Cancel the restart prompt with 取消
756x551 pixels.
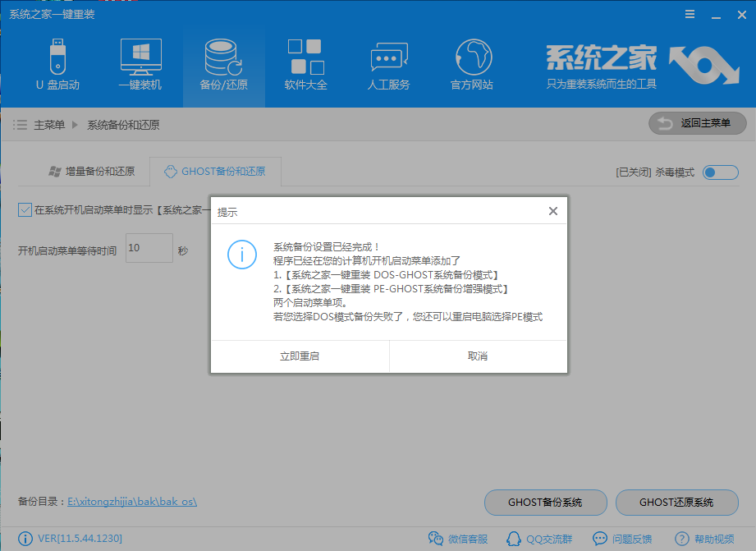click(477, 357)
